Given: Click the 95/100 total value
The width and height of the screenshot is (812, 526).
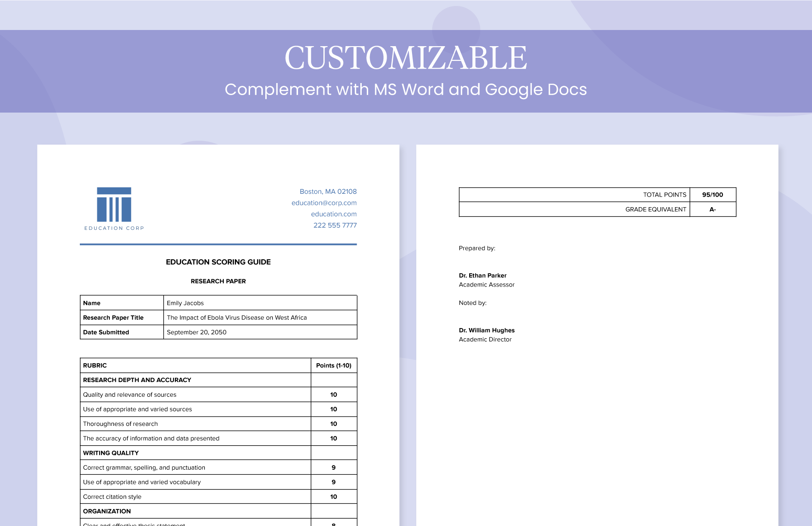Looking at the screenshot, I should [713, 195].
